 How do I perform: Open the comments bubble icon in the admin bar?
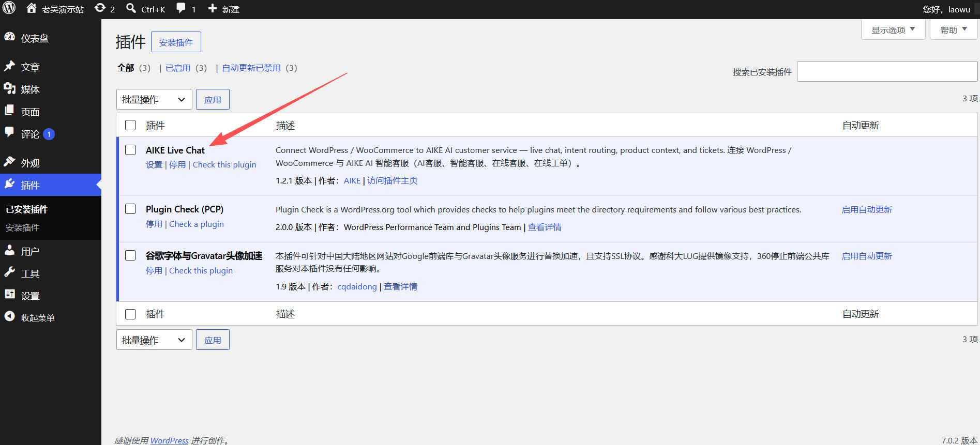coord(181,8)
